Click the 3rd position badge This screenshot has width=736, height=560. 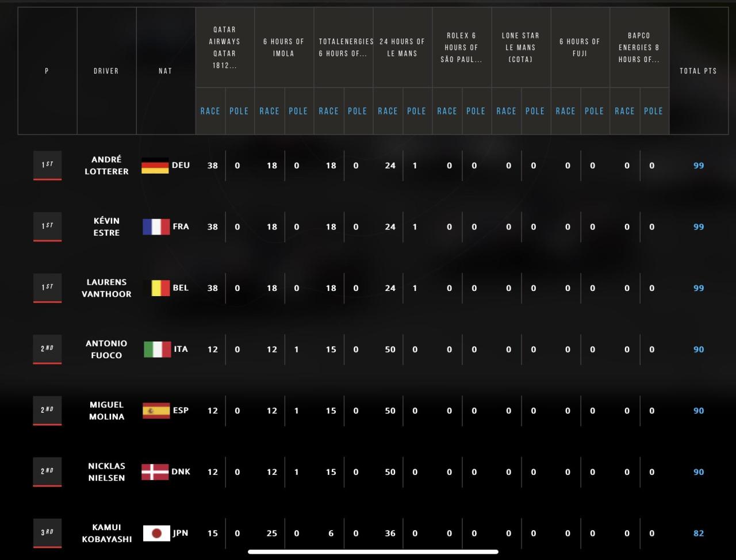click(47, 533)
